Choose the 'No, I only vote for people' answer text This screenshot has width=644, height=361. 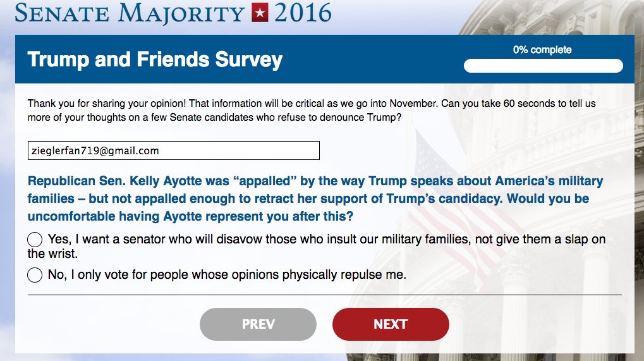pos(227,274)
